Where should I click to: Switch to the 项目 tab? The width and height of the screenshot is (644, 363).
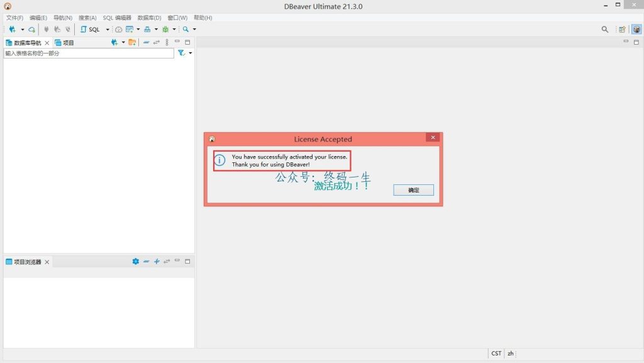pyautogui.click(x=65, y=43)
